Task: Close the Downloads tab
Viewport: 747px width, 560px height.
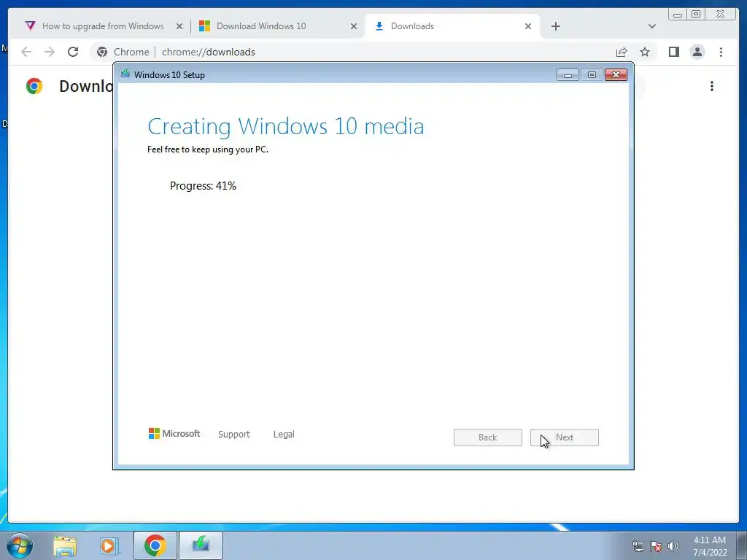Action: 528,26
